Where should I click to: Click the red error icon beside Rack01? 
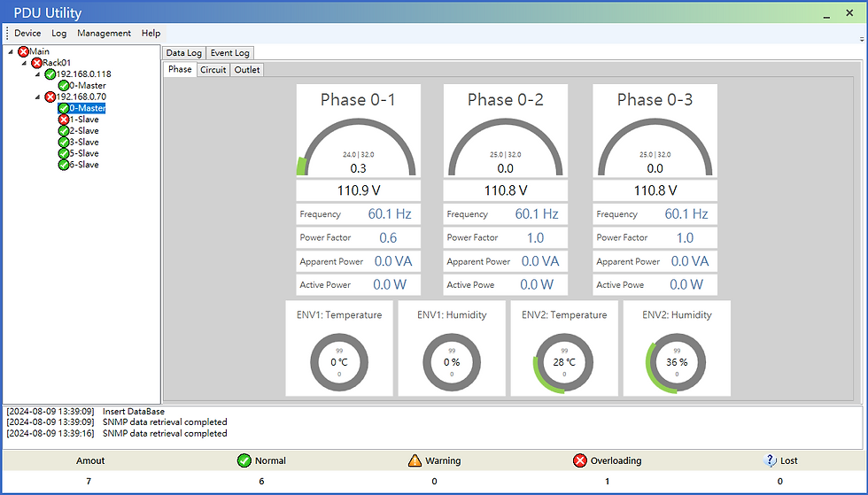(36, 63)
